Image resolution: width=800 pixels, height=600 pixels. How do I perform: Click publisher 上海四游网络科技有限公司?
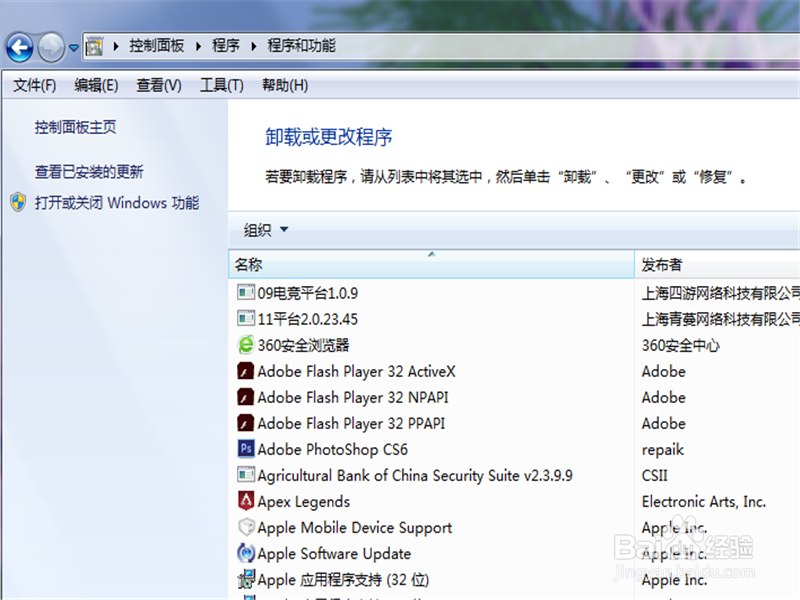[x=720, y=293]
